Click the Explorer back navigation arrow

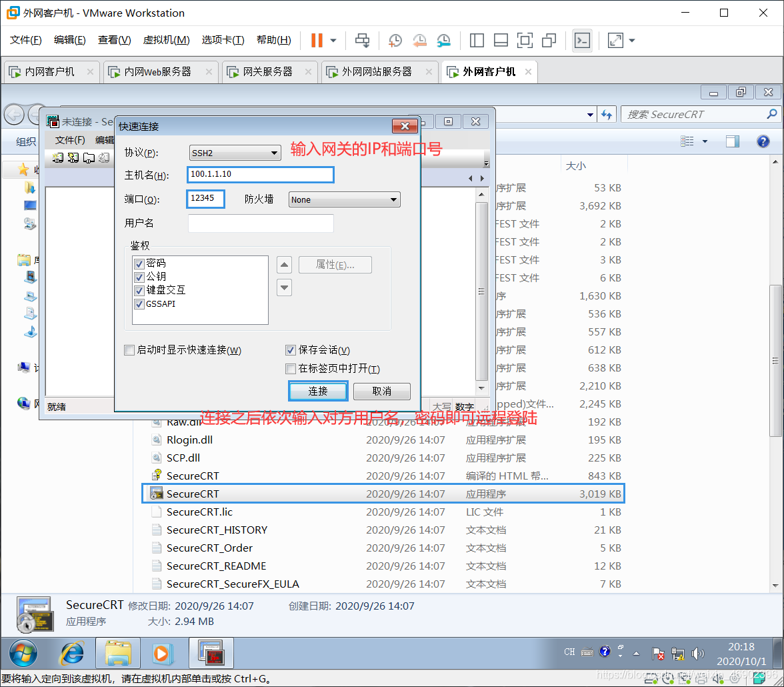15,115
